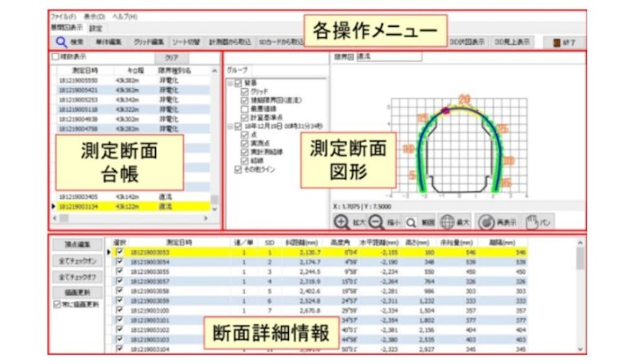
Task: Collapse the 背景 tree node
Action: click(x=230, y=83)
